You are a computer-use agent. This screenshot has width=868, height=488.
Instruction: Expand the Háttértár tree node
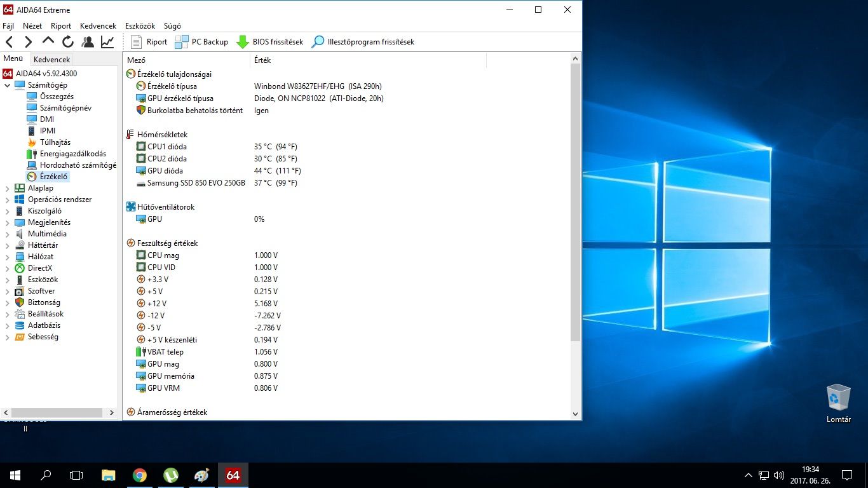click(8, 245)
